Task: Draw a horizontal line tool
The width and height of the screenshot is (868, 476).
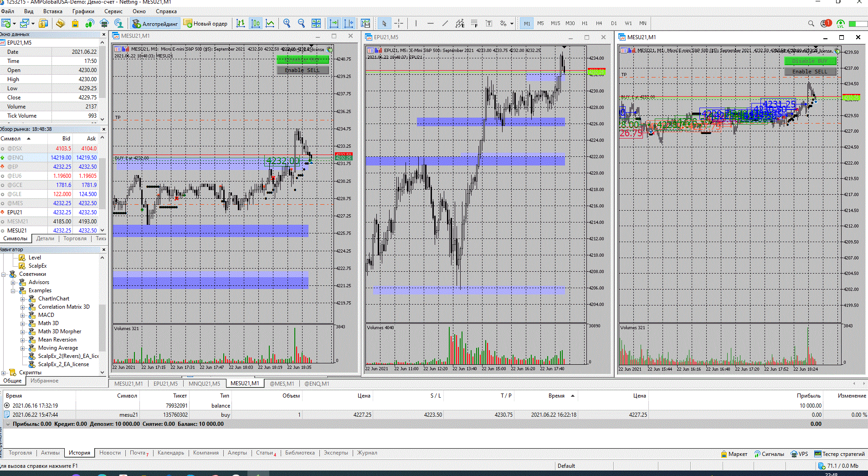Action: (431, 23)
